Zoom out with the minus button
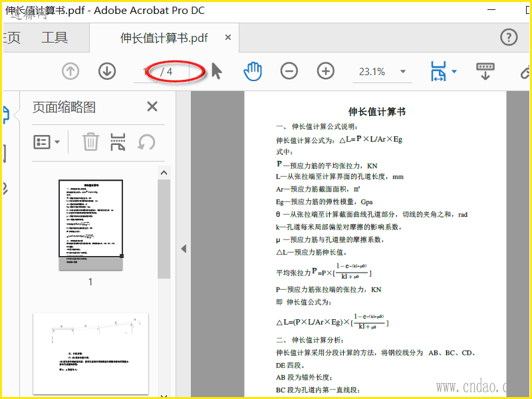 pyautogui.click(x=289, y=71)
